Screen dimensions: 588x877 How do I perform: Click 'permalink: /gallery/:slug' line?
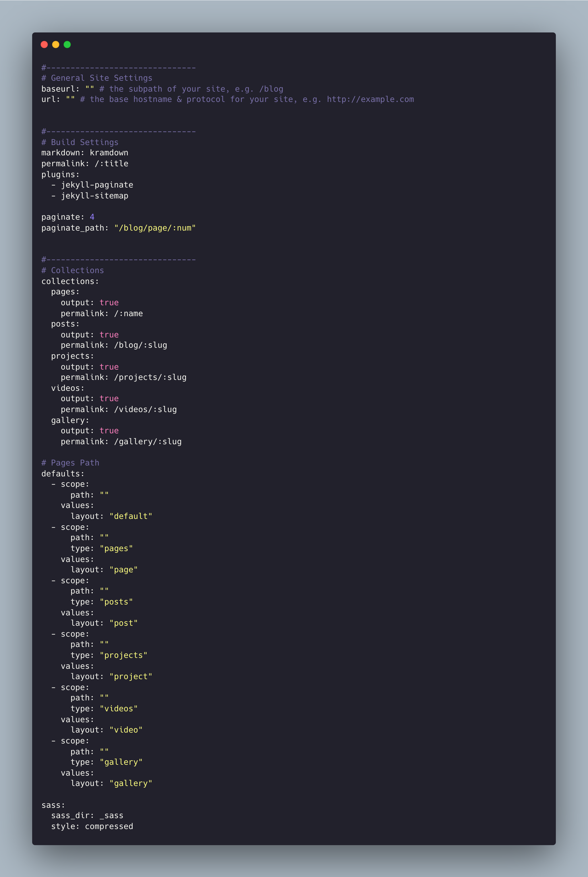[x=121, y=442]
